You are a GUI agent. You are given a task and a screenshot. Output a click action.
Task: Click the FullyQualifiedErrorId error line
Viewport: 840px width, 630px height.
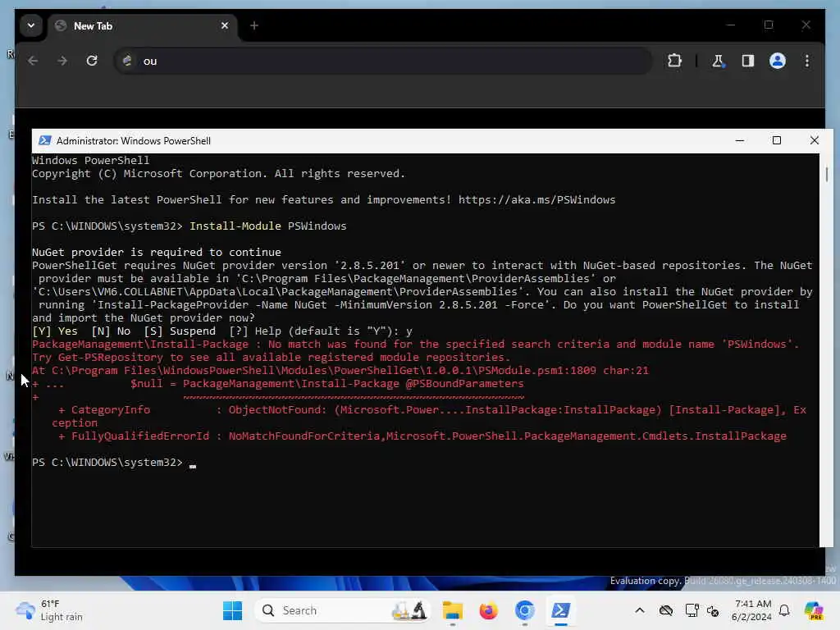coord(422,436)
